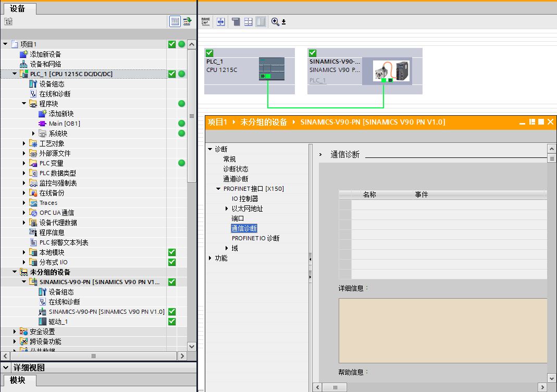Open 设备和网络 in the project tree

(45, 64)
